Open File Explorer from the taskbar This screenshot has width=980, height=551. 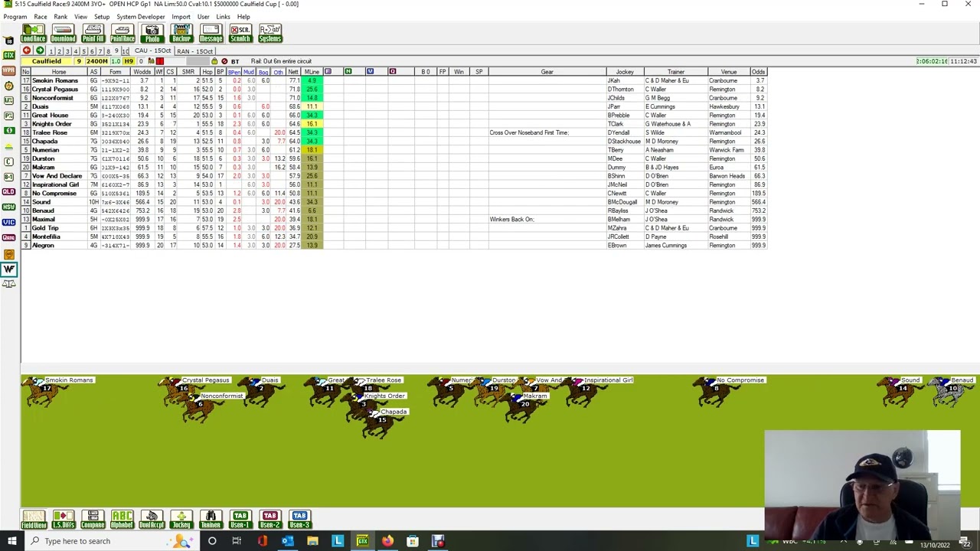coord(312,541)
